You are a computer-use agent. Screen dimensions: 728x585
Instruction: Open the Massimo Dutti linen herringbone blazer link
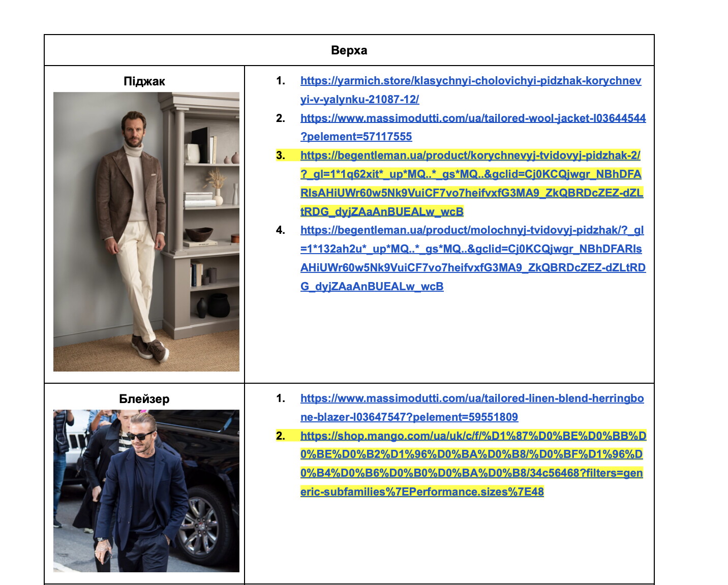(x=472, y=408)
